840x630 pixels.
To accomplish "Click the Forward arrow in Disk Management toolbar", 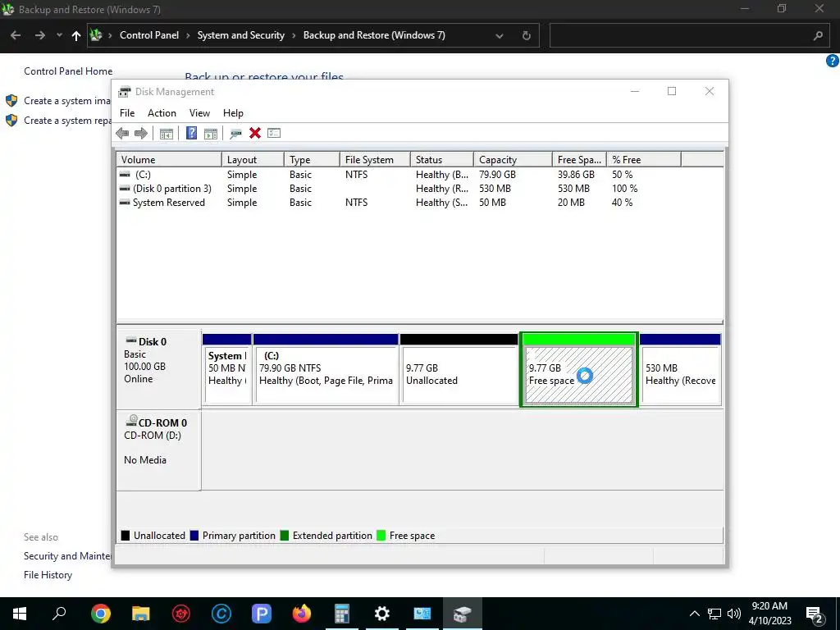I will [x=141, y=134].
